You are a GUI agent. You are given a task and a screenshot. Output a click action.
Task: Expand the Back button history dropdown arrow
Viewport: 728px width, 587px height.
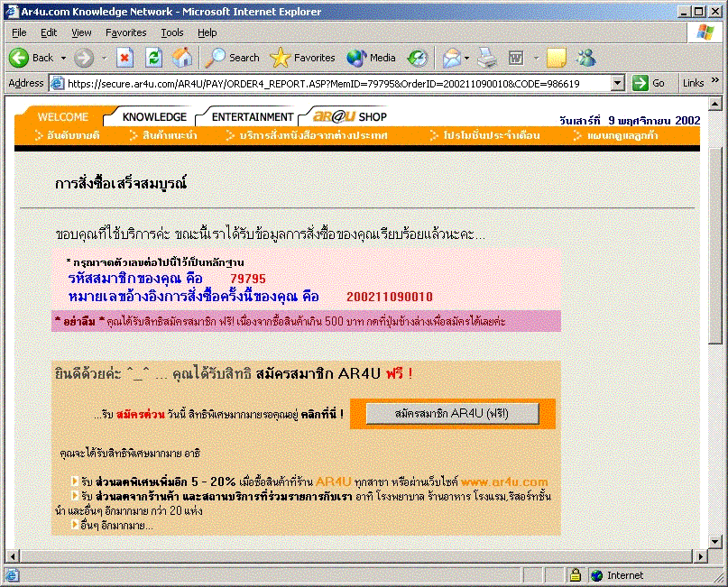click(x=64, y=58)
